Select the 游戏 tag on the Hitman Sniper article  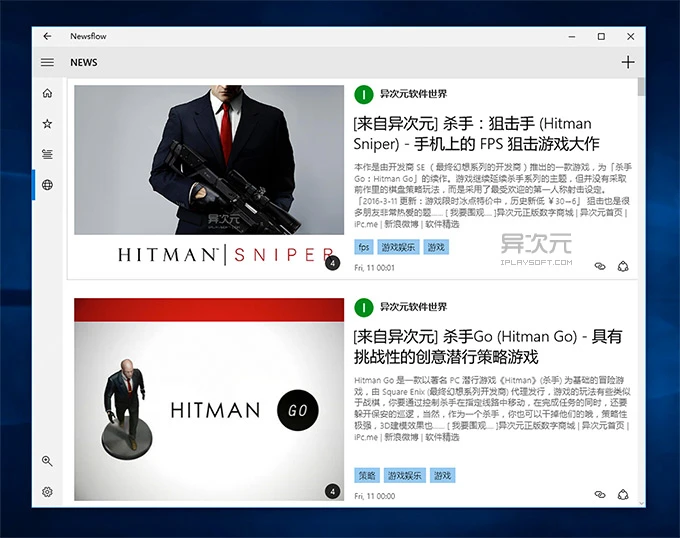(436, 247)
